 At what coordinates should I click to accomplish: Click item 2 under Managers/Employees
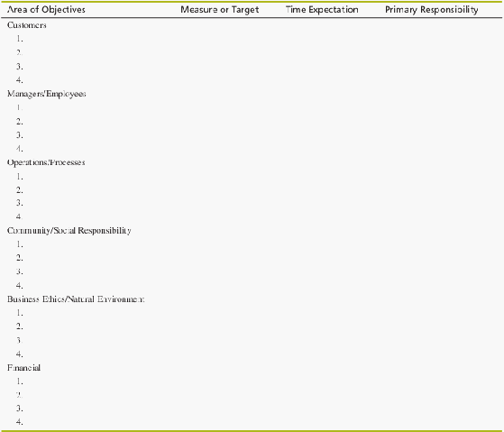point(20,122)
